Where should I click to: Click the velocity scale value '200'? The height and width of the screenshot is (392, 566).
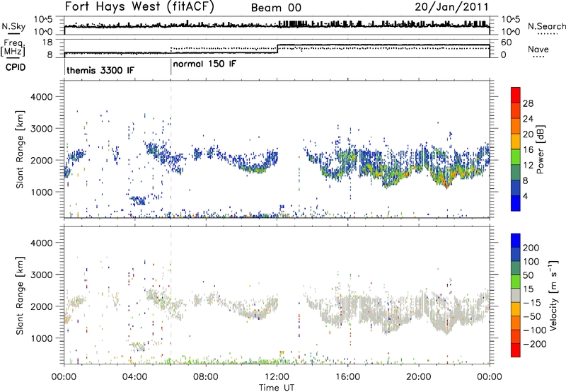pyautogui.click(x=531, y=248)
